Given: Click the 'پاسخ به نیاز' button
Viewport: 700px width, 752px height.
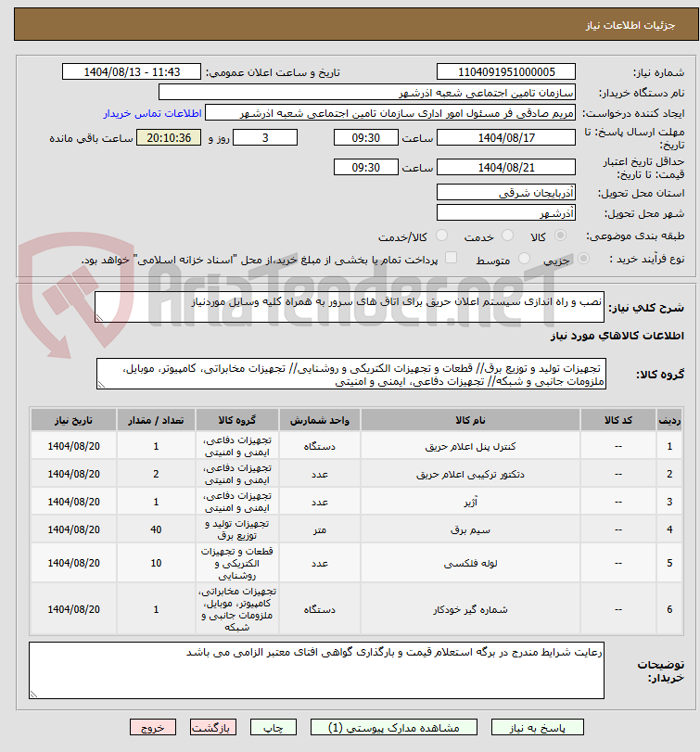Looking at the screenshot, I should tap(537, 727).
